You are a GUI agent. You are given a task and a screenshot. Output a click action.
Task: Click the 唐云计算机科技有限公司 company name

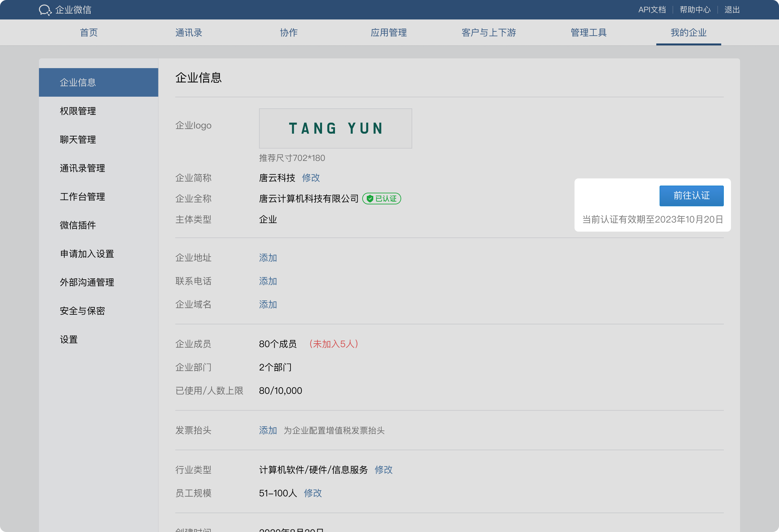309,199
